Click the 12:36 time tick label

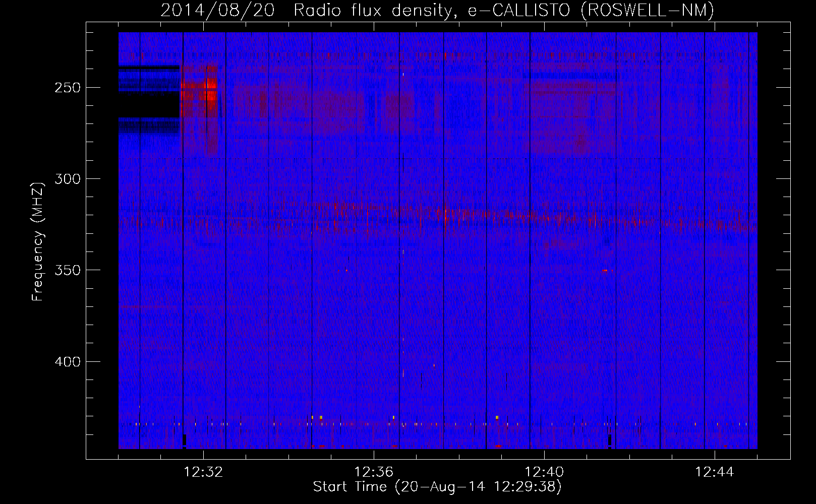(374, 472)
